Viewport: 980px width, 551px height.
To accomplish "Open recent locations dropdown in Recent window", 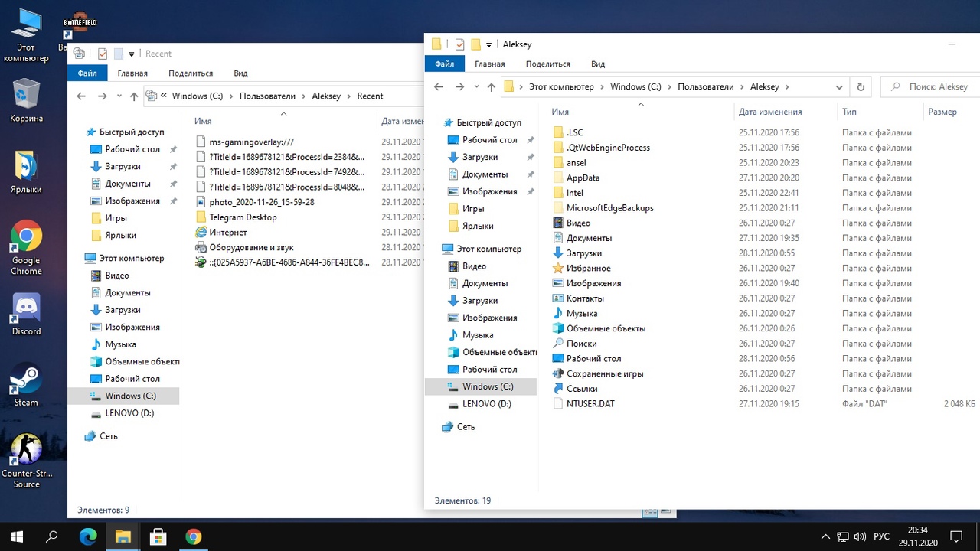I will click(119, 96).
